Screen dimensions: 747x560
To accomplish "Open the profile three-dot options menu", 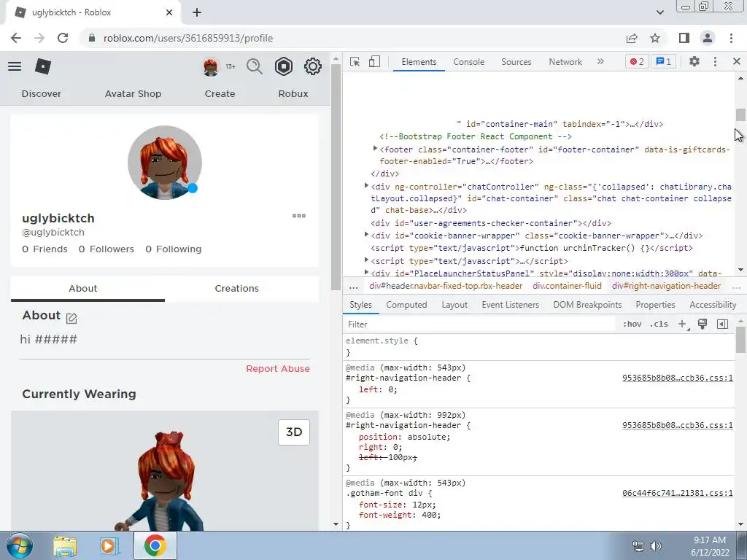I will [x=298, y=216].
